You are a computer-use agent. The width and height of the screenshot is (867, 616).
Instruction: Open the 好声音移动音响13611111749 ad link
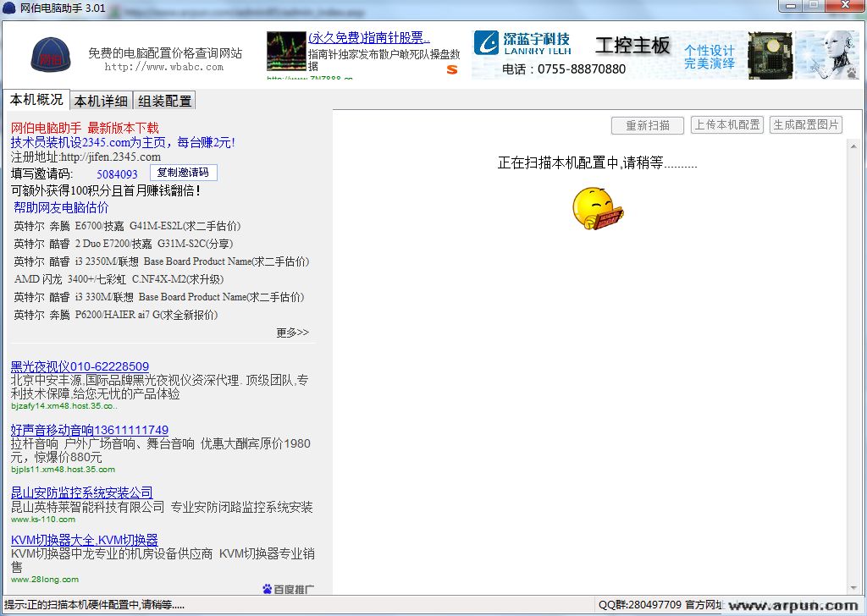(x=90, y=430)
